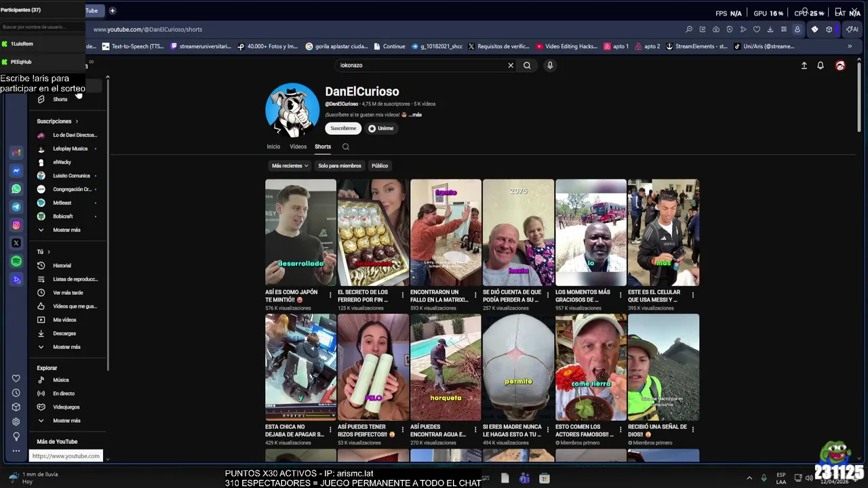Click the heart bookmark icon in the address bar
The image size is (868, 488).
tap(757, 29)
